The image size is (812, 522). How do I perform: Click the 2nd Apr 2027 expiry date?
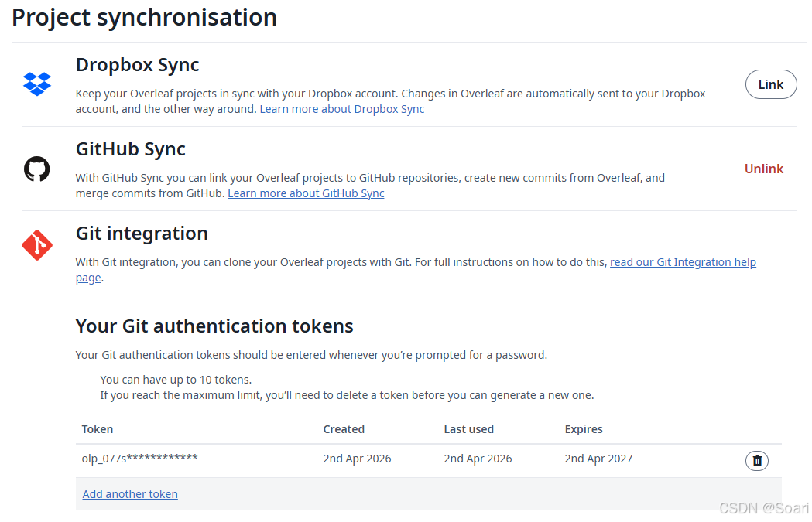598,459
